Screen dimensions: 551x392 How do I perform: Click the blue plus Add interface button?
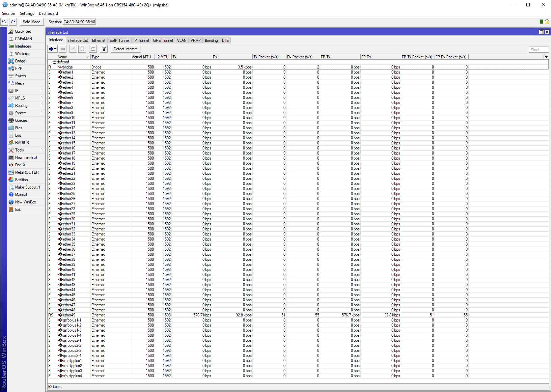click(53, 49)
